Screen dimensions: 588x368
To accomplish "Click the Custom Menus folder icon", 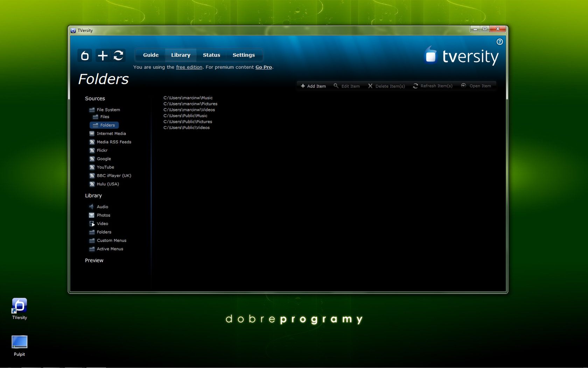I will [92, 240].
